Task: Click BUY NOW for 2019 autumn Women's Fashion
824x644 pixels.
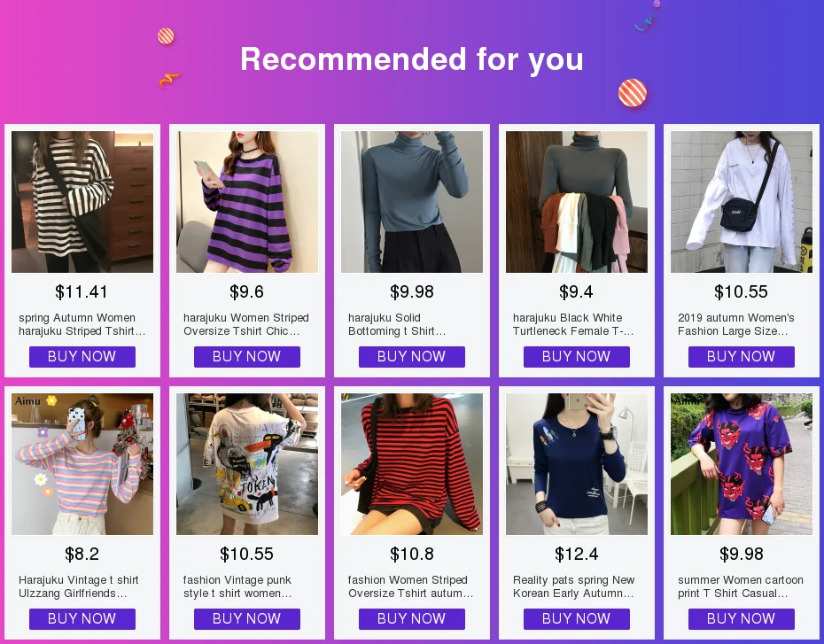Action: 741,357
